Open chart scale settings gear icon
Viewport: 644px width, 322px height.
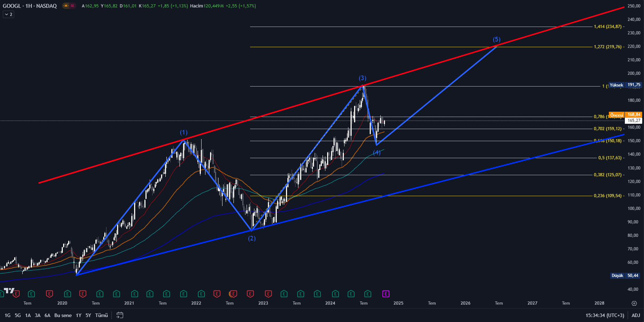click(634, 303)
